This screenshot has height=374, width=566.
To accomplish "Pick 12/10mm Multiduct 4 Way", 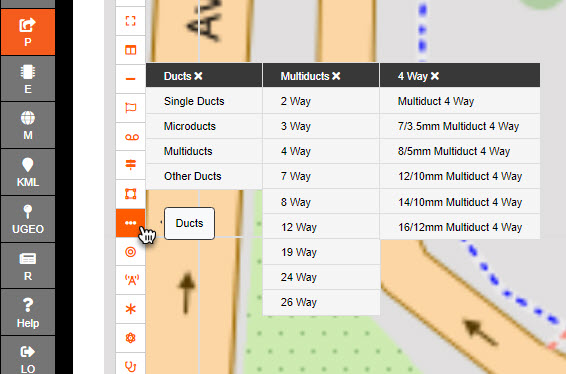I will click(x=460, y=176).
